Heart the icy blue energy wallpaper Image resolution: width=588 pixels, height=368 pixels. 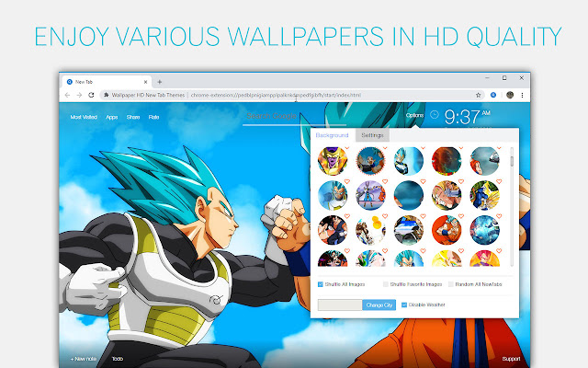coord(499,216)
